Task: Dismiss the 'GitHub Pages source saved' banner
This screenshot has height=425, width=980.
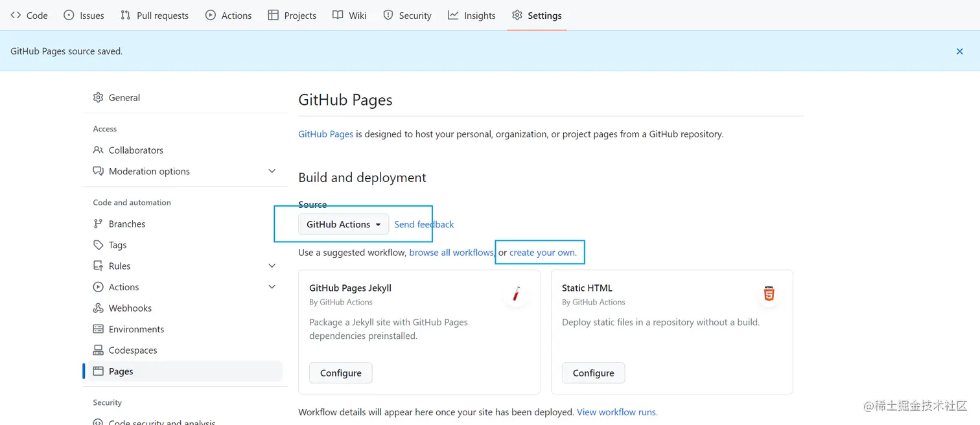Action: point(960,51)
